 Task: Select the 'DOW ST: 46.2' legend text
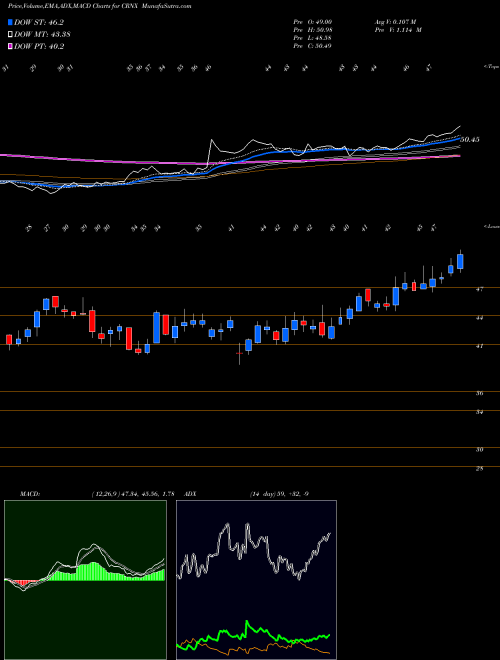[x=39, y=23]
